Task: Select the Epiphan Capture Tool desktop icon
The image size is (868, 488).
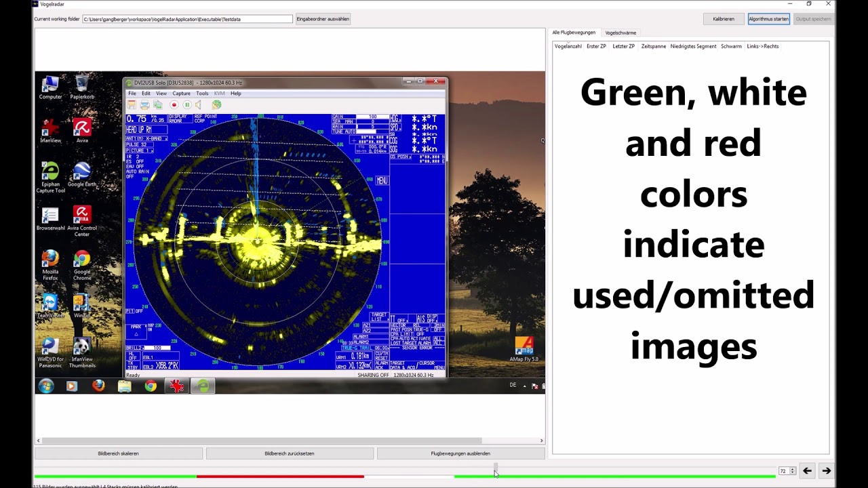Action: [x=50, y=178]
